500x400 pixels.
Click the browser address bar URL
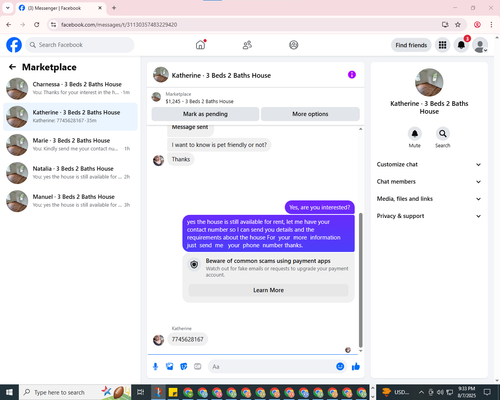pyautogui.click(x=119, y=25)
